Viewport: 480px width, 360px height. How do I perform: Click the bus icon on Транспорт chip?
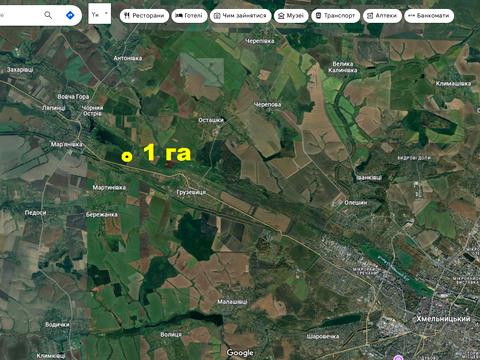pos(318,16)
